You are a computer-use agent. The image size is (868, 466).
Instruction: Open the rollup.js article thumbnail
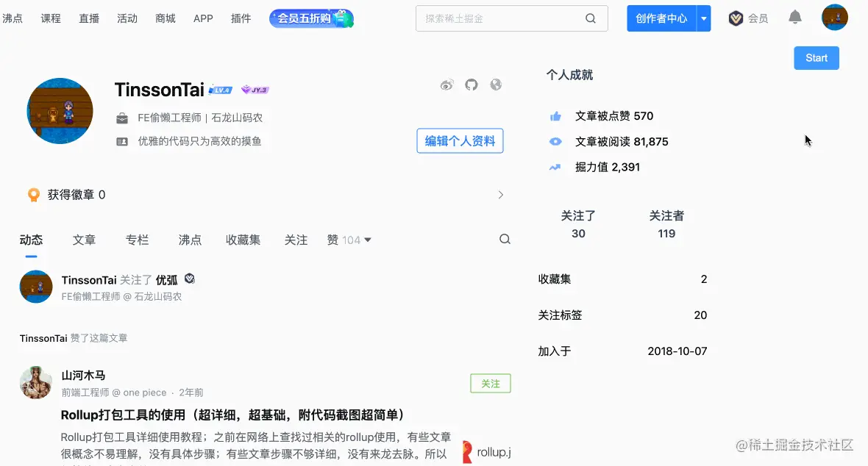486,451
